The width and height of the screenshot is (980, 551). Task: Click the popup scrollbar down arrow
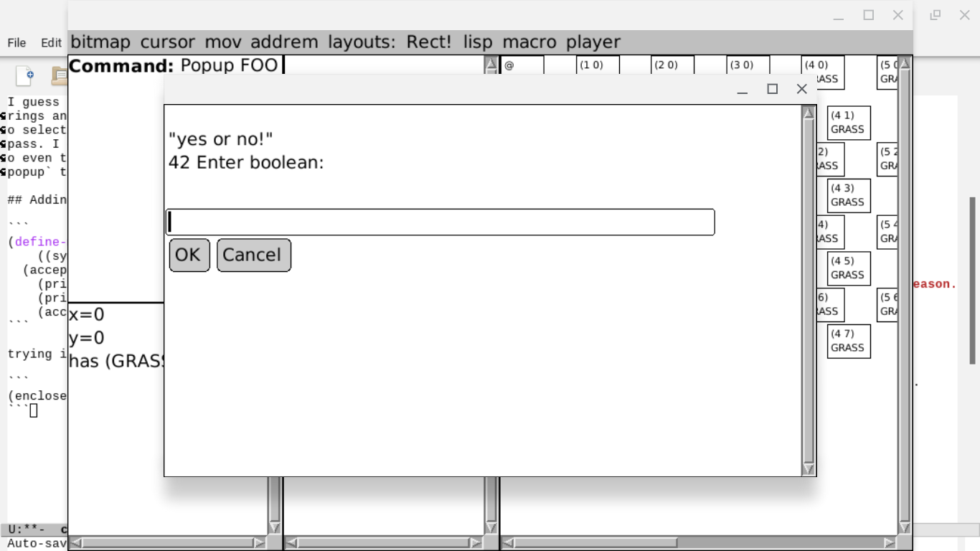click(809, 468)
